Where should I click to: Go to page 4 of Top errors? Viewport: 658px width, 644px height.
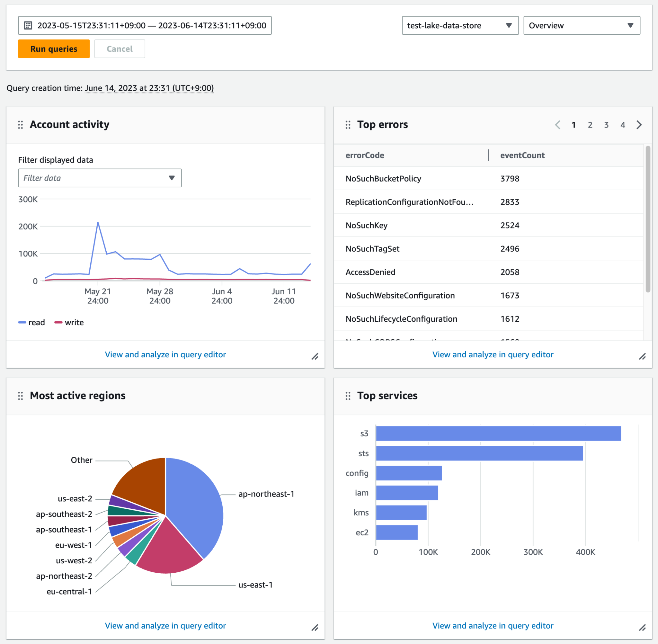(x=623, y=125)
